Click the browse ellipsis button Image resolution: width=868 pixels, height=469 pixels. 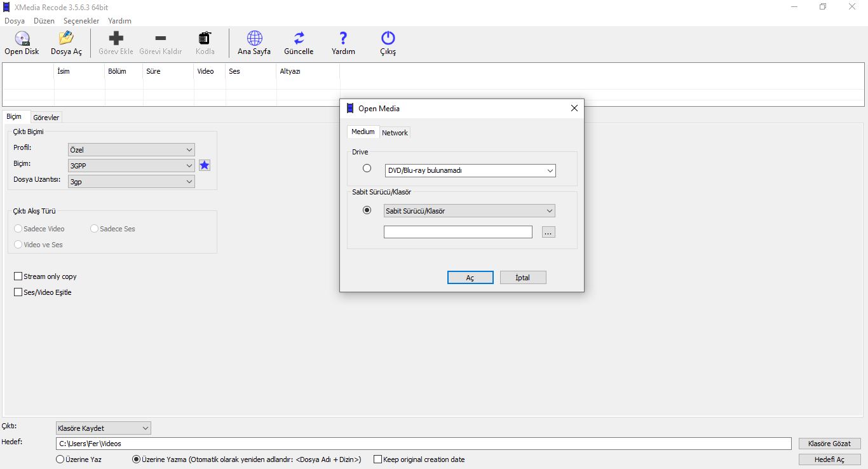[x=548, y=233]
